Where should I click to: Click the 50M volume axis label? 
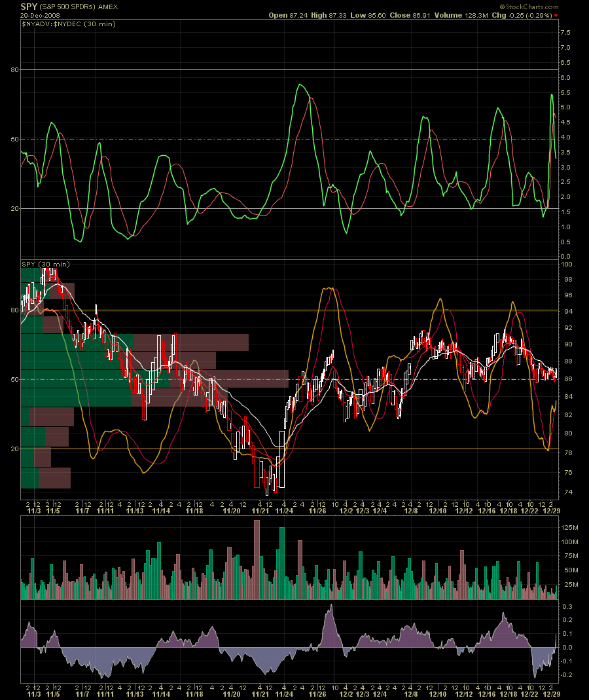click(x=571, y=570)
